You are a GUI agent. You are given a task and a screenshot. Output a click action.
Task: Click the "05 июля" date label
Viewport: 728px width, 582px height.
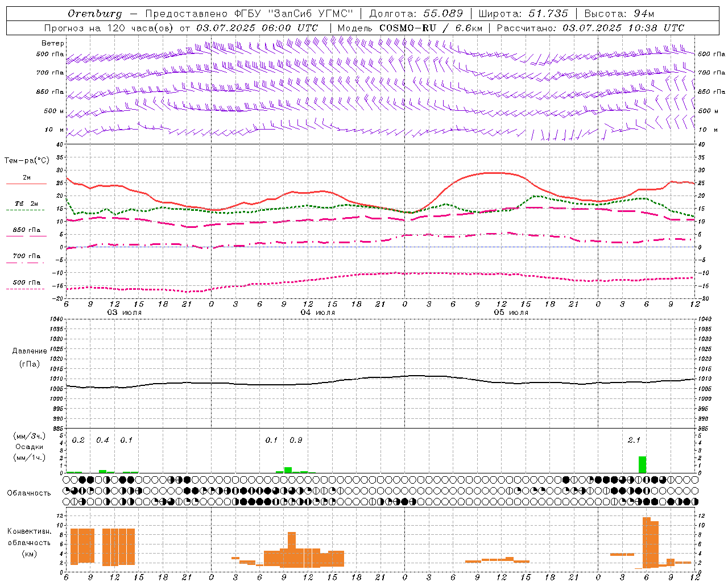coord(511,313)
